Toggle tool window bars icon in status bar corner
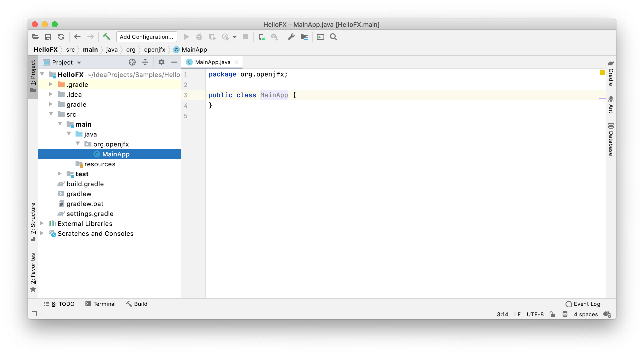Image resolution: width=644 pixels, height=356 pixels. 34,314
